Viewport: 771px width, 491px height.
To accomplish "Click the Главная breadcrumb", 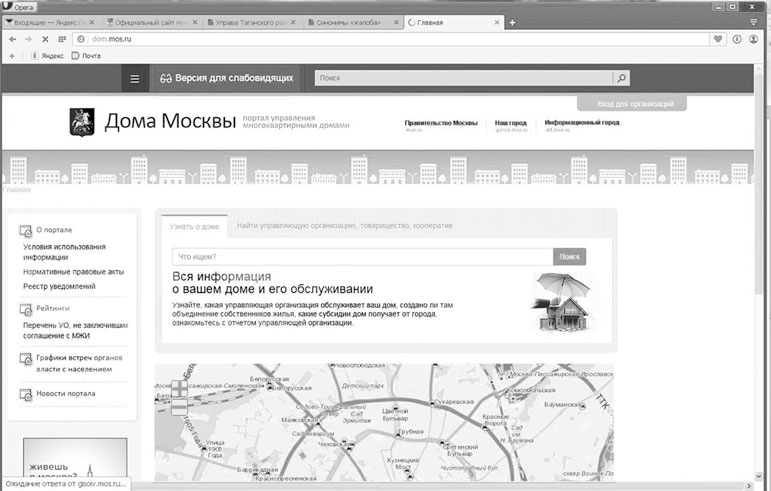I will pos(16,190).
